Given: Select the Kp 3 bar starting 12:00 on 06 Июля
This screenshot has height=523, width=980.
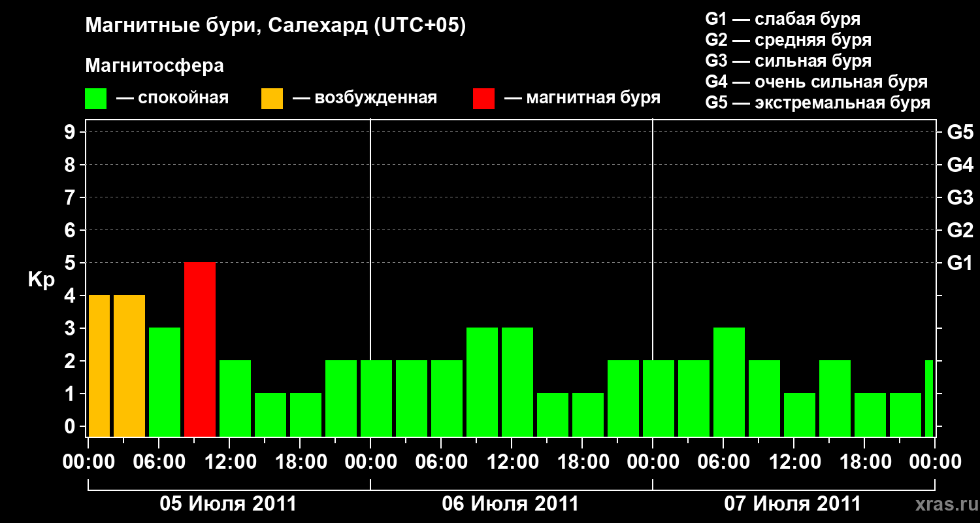Looking at the screenshot, I should [517, 382].
